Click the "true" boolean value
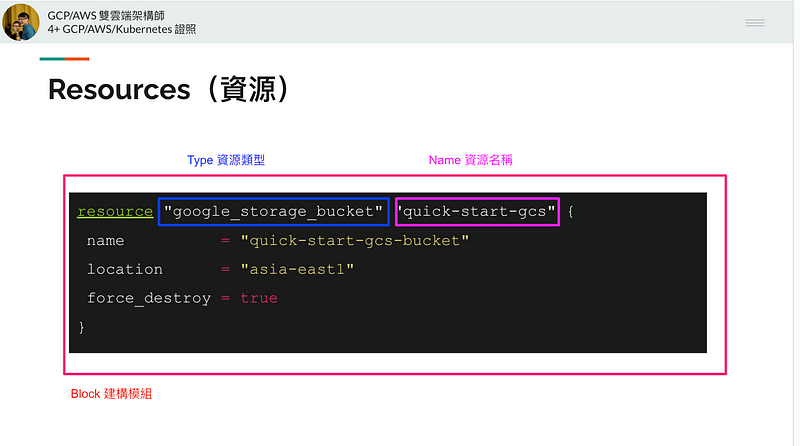 click(x=259, y=298)
